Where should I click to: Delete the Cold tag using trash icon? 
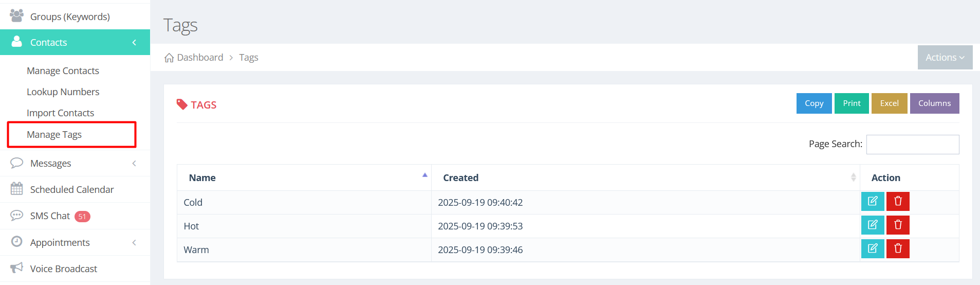pos(898,201)
